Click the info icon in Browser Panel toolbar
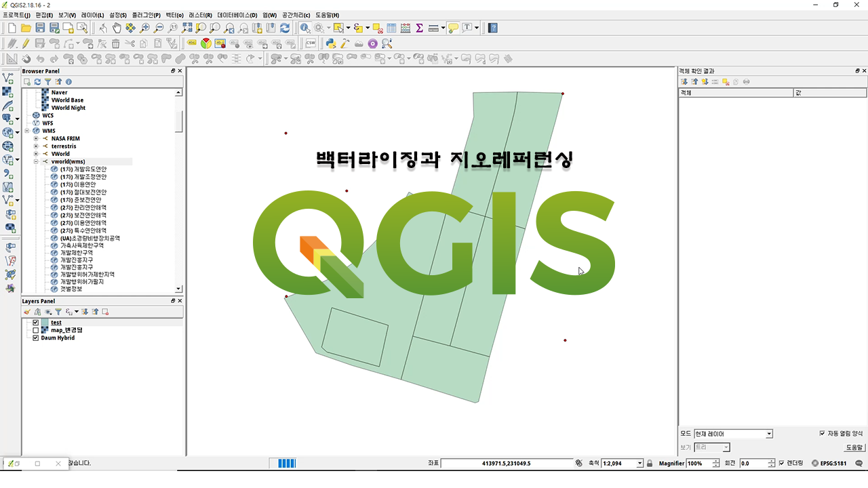 point(68,81)
